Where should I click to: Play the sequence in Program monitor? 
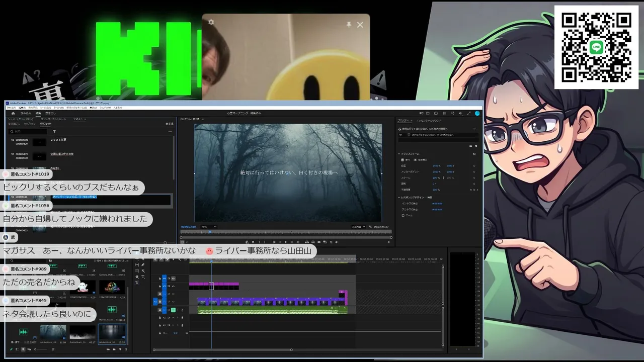(286, 242)
